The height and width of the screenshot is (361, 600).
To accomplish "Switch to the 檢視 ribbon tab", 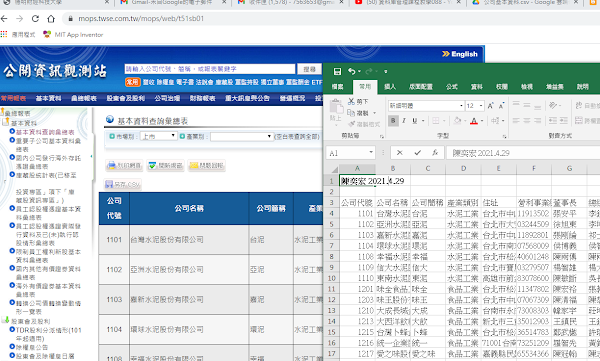I will [527, 87].
